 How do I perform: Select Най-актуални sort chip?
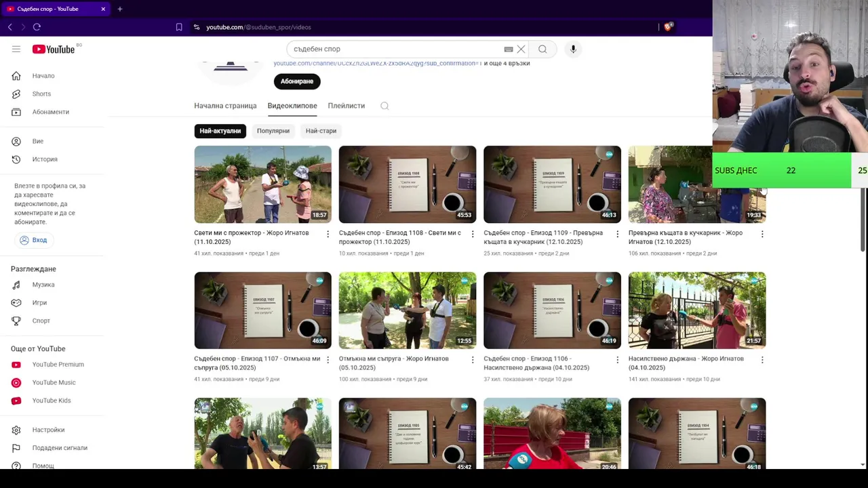pos(220,131)
